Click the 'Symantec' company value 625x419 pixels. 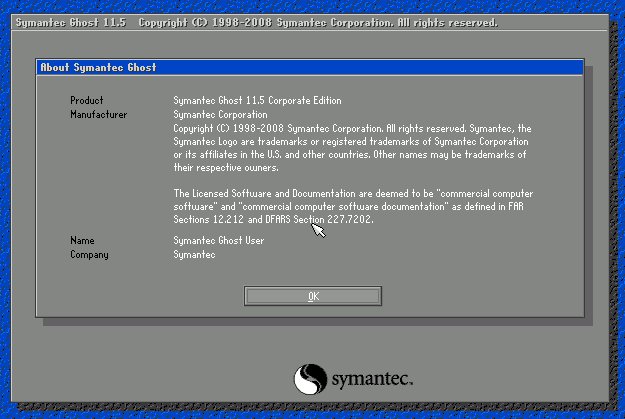pyautogui.click(x=194, y=255)
